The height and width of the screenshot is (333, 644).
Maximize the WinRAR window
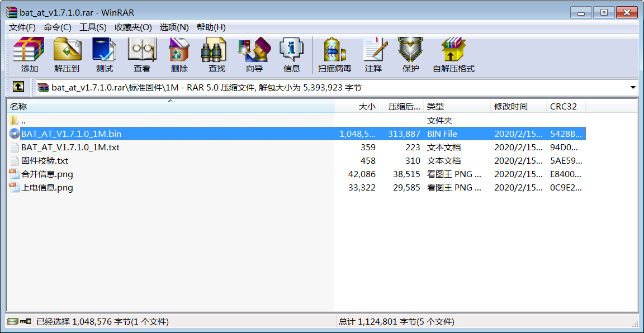[604, 12]
